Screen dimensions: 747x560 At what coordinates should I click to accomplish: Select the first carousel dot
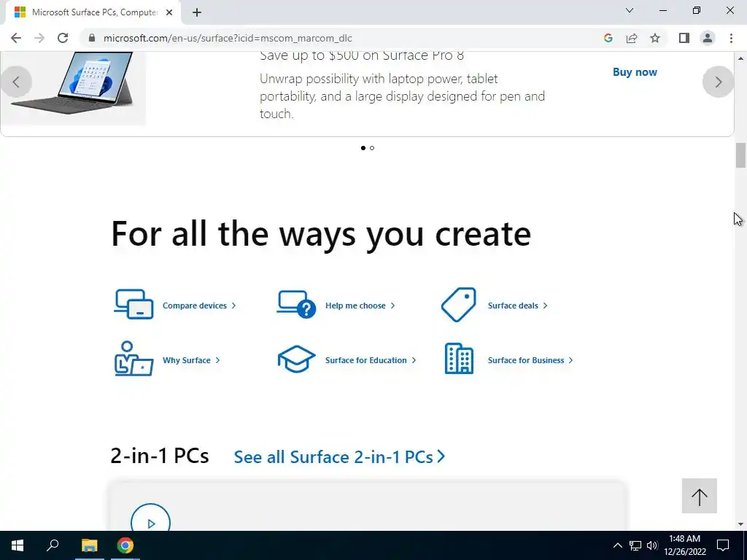[363, 148]
